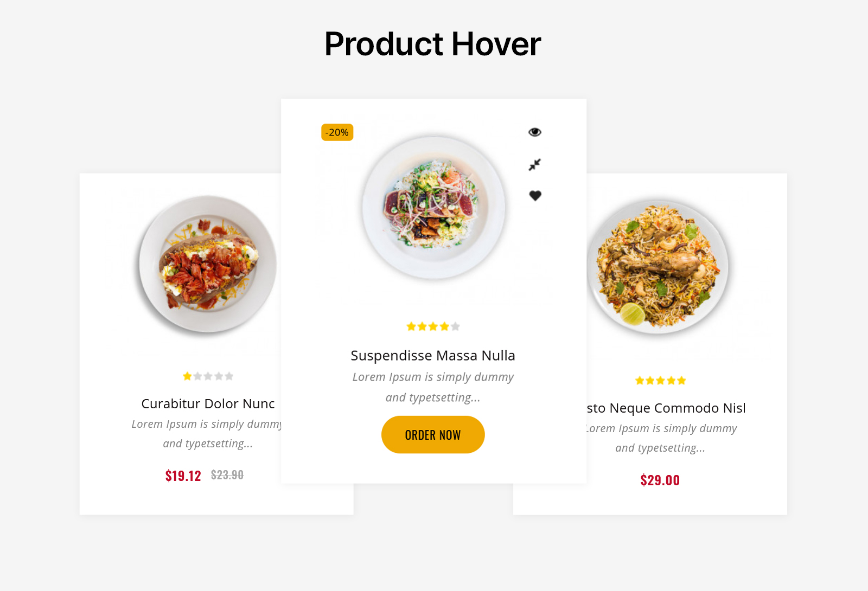
Task: Open Neque Commodo Nisl product title
Action: pos(666,408)
